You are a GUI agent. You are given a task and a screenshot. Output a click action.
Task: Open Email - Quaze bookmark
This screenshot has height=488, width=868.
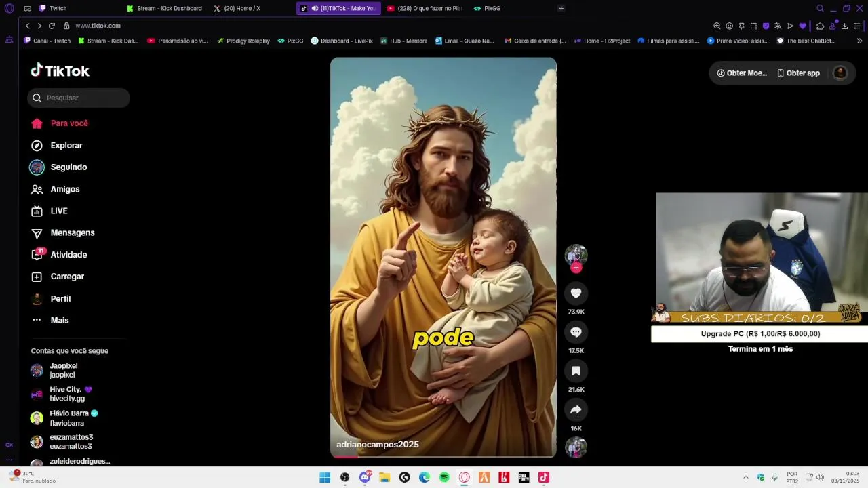(465, 41)
